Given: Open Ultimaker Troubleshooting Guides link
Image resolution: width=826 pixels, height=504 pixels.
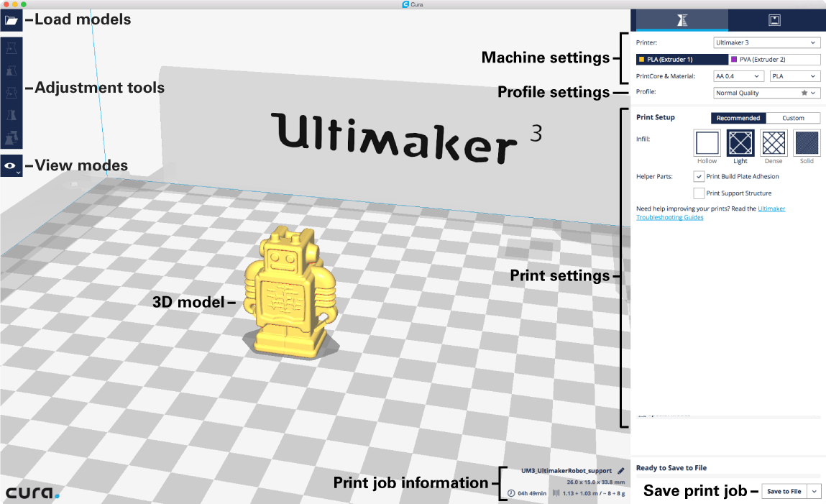Looking at the screenshot, I should (x=711, y=213).
